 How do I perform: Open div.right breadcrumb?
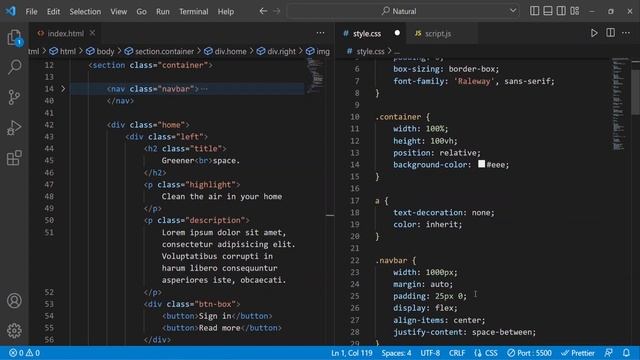276,51
